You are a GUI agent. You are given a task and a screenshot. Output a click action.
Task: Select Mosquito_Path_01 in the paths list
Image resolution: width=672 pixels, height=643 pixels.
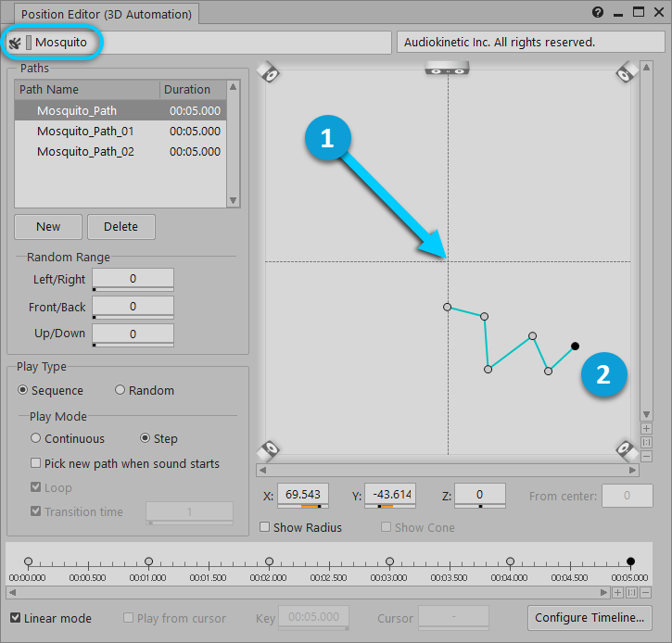pos(85,132)
